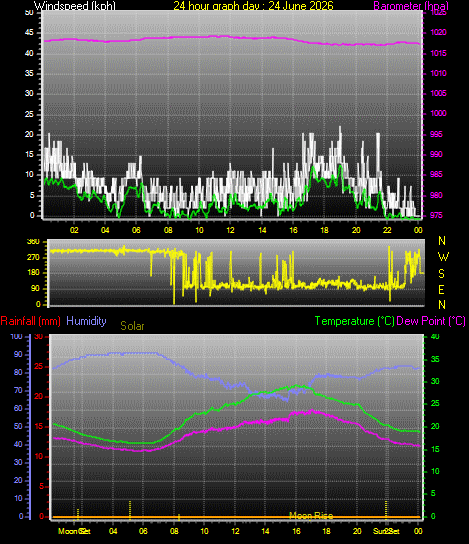Image resolution: width=469 pixels, height=544 pixels.
Task: Click the Sun Set marker label near hour 22
Action: point(386,531)
